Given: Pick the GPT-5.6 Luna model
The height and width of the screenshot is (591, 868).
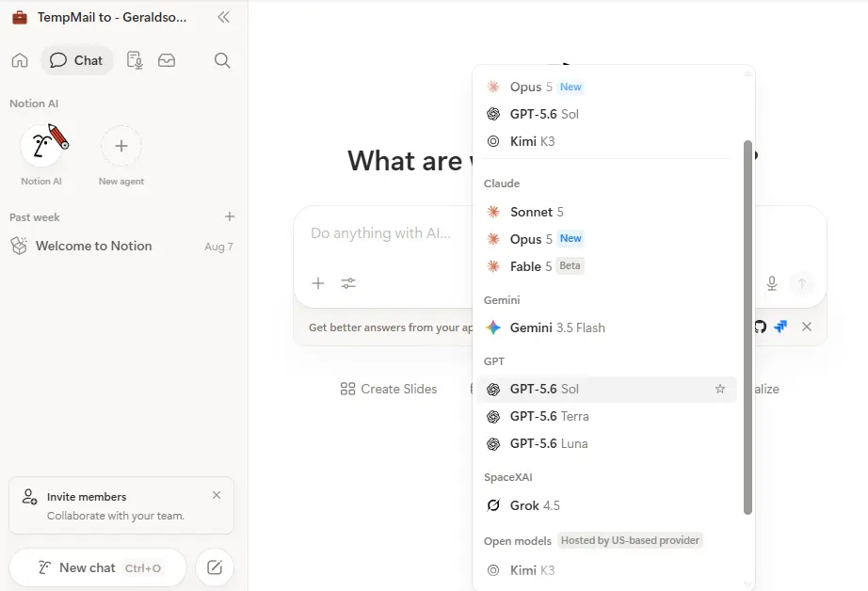Looking at the screenshot, I should point(606,444).
